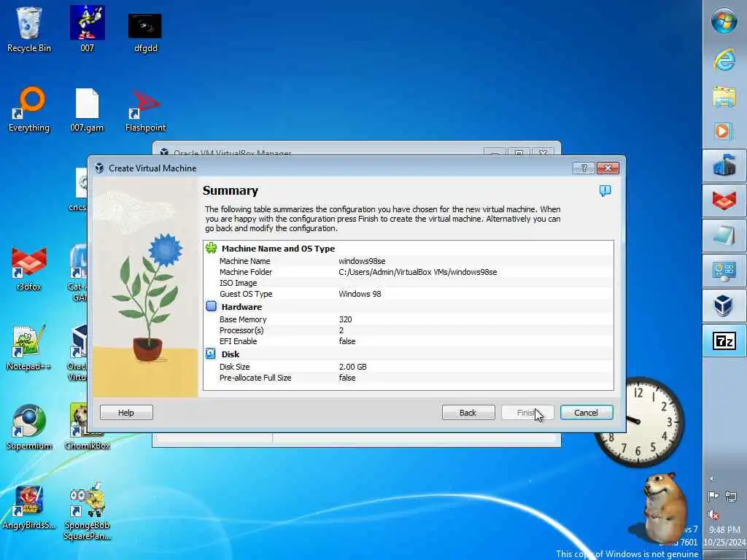Click the blue info bubble icon beside Summary

605,191
